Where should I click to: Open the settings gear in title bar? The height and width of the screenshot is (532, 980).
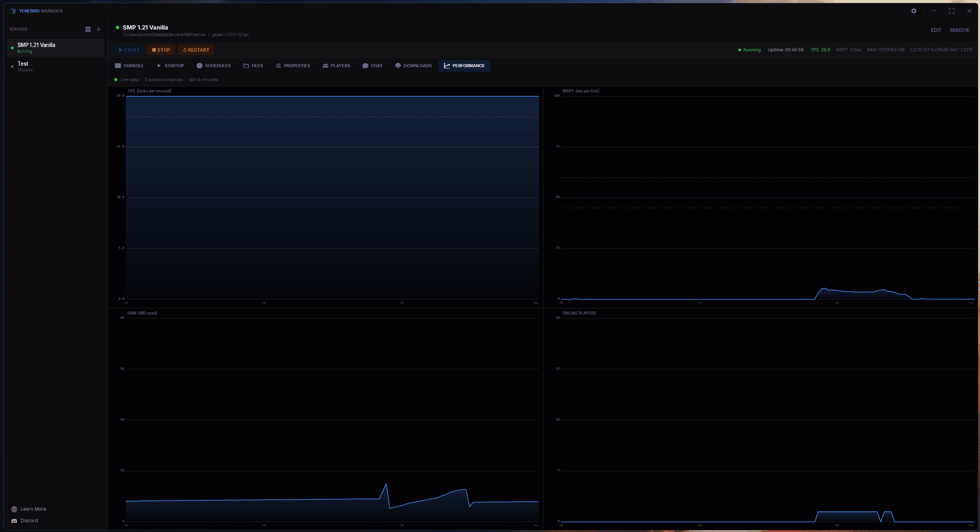point(914,11)
